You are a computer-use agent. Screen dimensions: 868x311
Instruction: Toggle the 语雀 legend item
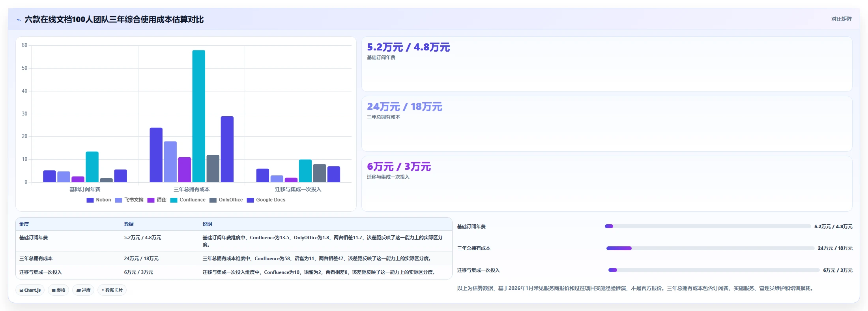[x=157, y=200]
